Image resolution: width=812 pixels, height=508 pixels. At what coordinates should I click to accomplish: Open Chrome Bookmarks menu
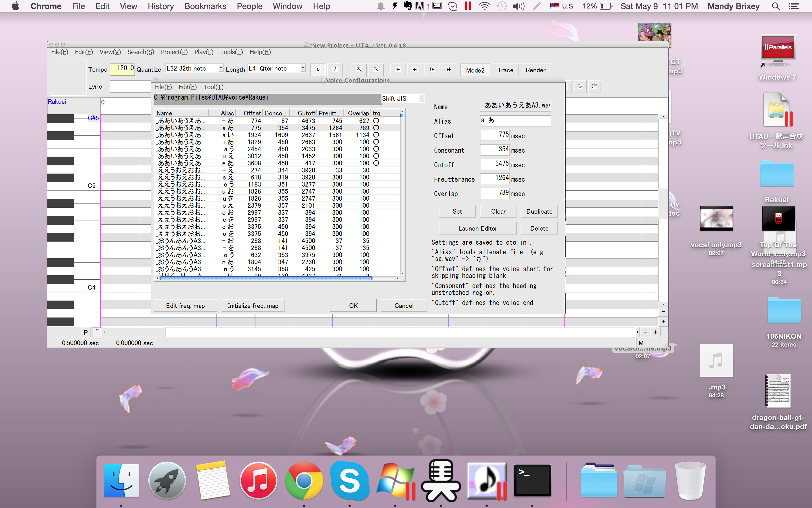[x=205, y=6]
